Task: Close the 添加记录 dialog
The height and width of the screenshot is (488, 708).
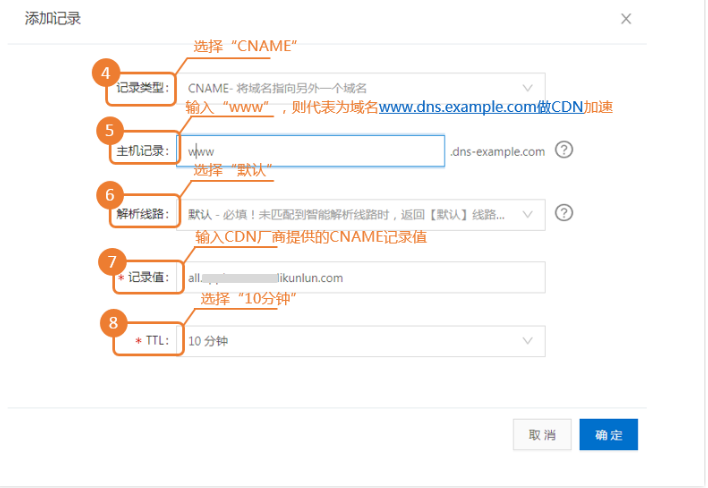Action: [x=626, y=19]
